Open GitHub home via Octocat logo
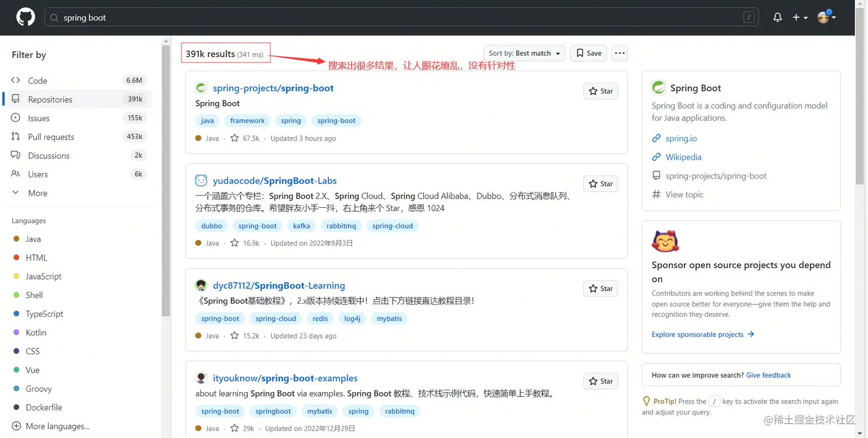 pyautogui.click(x=25, y=17)
